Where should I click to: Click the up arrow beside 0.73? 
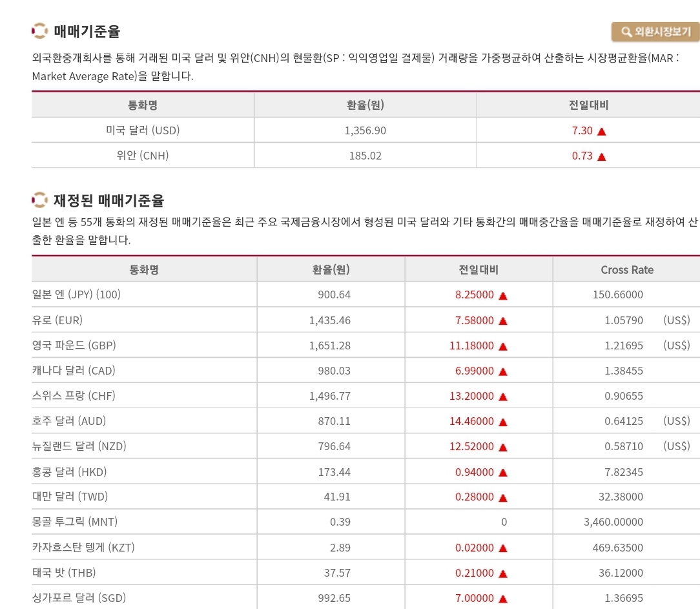pos(601,157)
